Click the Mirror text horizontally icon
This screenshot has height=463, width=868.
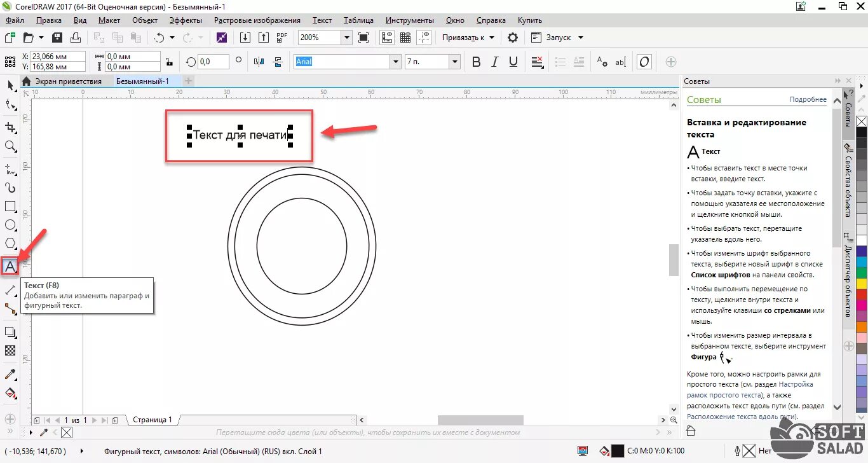pos(259,62)
